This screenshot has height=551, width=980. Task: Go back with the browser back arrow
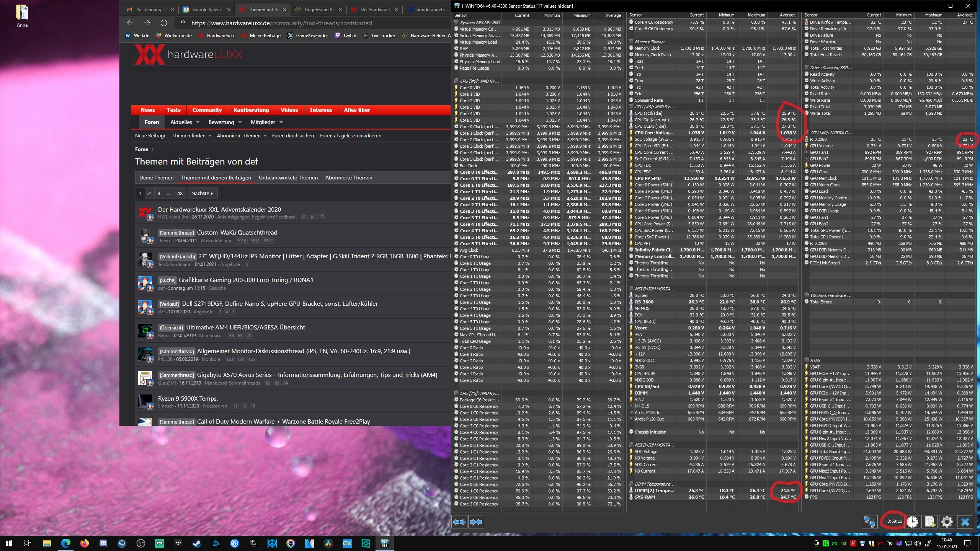(x=130, y=23)
